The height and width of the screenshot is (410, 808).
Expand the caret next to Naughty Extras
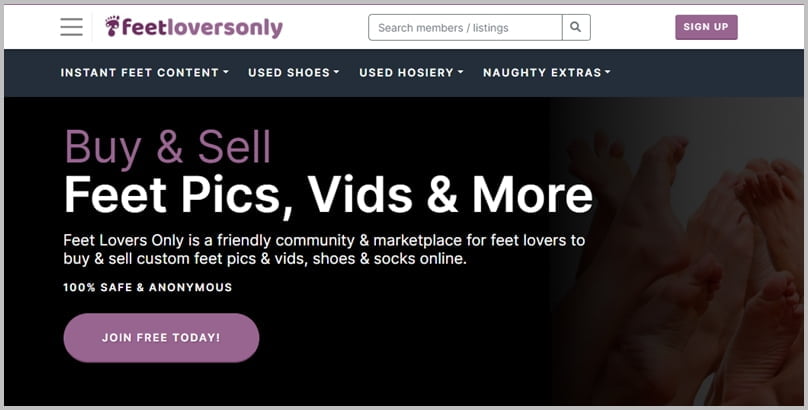pyautogui.click(x=608, y=73)
